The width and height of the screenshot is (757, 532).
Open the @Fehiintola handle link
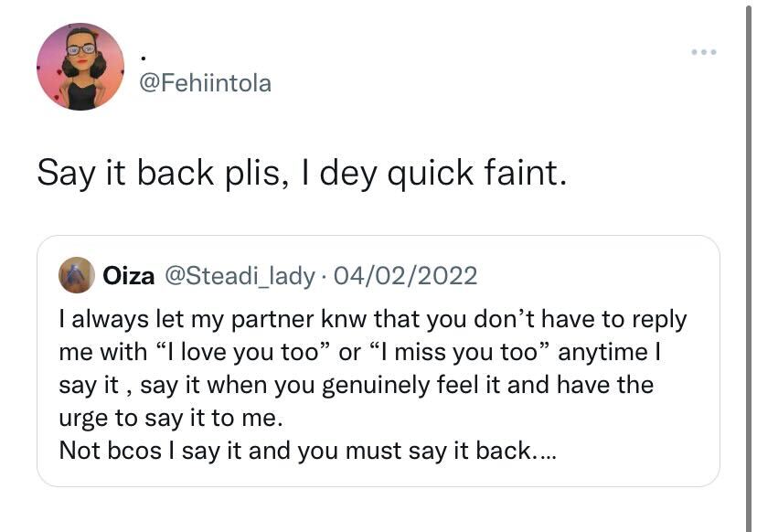pos(205,83)
